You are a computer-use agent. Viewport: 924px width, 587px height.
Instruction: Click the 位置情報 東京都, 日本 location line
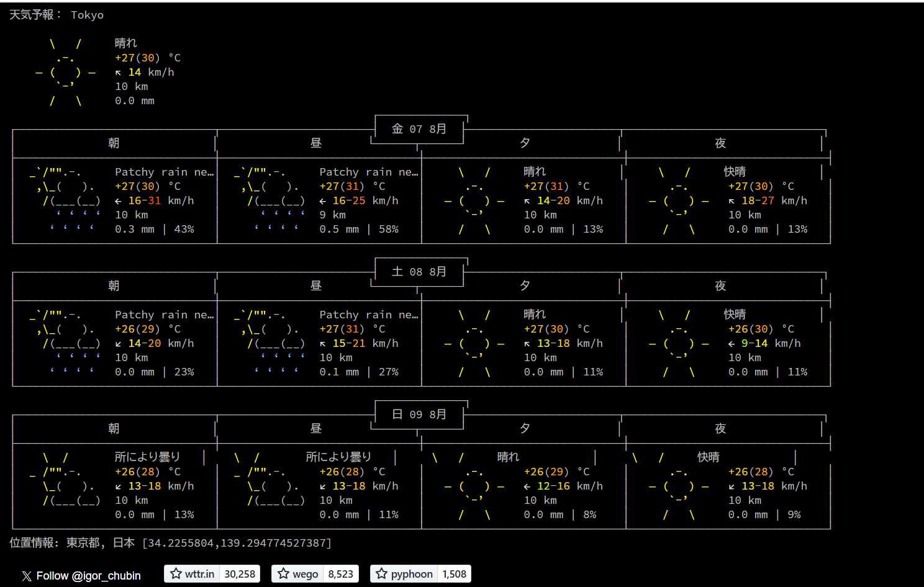tap(171, 543)
